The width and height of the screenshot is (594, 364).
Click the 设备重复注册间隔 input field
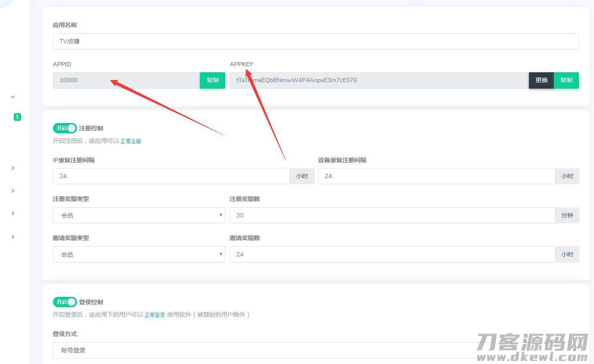point(436,176)
